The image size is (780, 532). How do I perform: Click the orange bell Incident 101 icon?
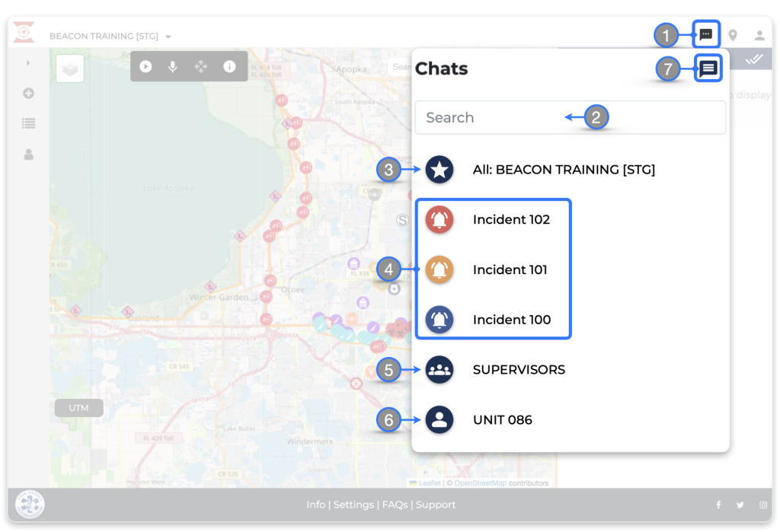click(x=440, y=269)
